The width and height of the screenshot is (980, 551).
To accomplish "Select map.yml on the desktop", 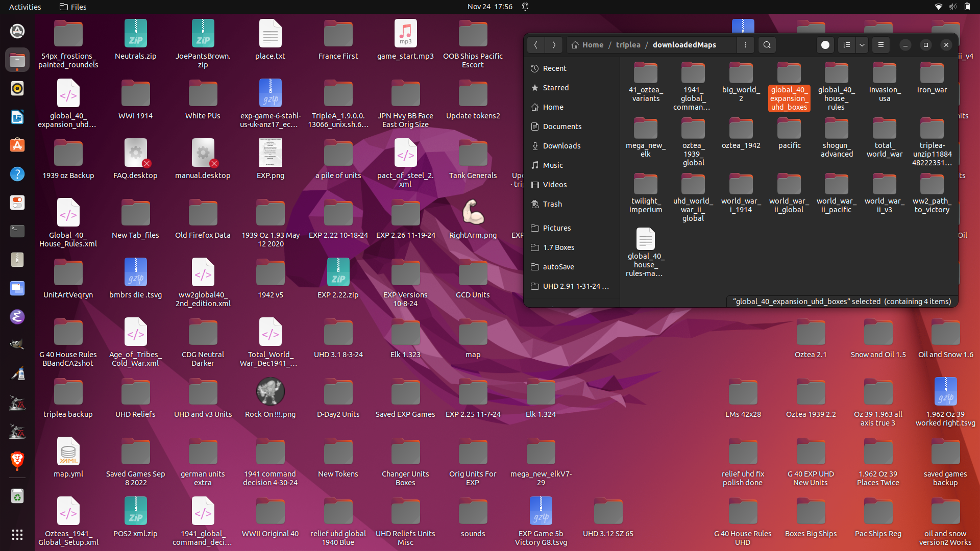I will 68,458.
